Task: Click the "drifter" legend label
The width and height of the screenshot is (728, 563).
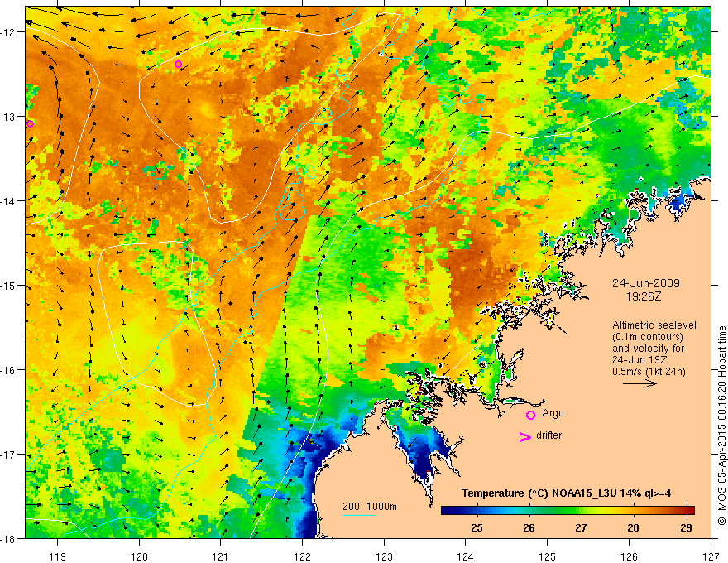Action: (x=548, y=435)
